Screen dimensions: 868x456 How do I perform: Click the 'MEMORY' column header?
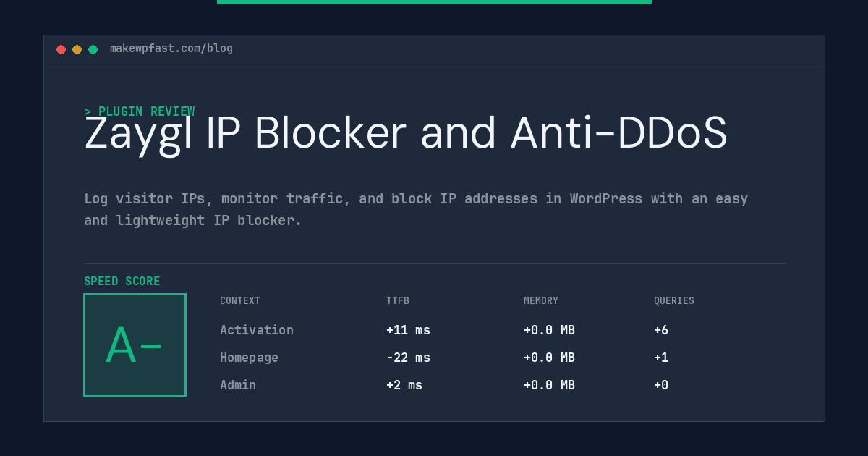pos(541,301)
